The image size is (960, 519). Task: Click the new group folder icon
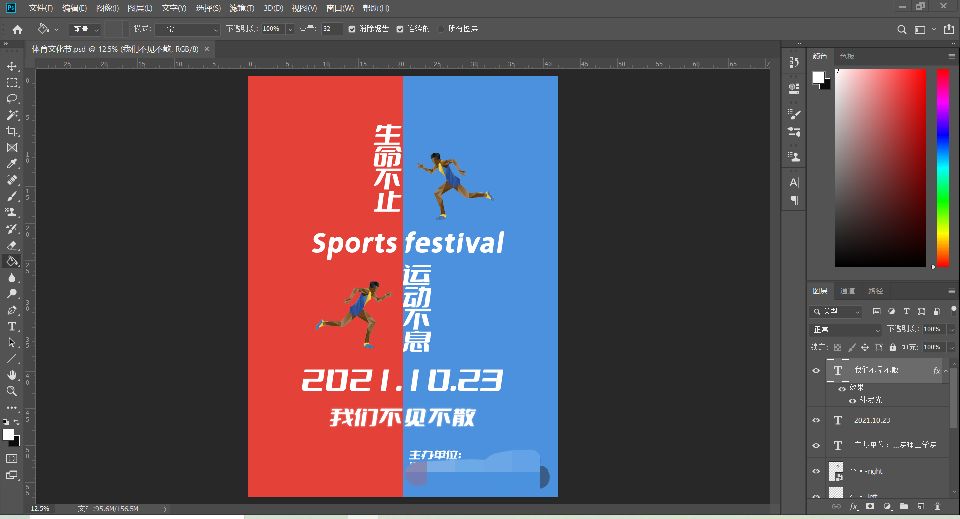(902, 507)
